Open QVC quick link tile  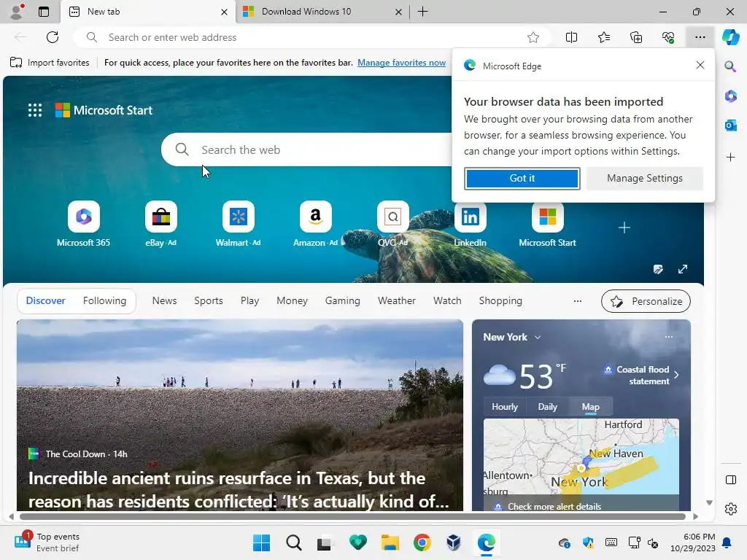pyautogui.click(x=392, y=224)
